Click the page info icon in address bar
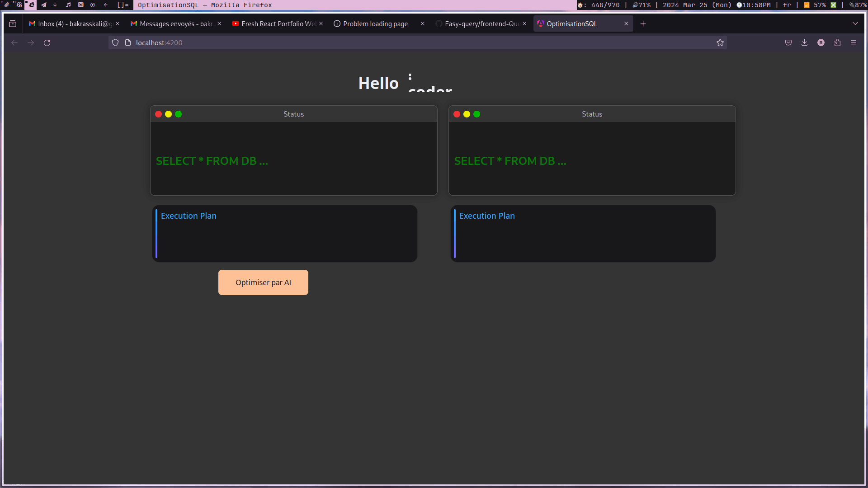Screen dimensions: 868x488 (x=128, y=42)
